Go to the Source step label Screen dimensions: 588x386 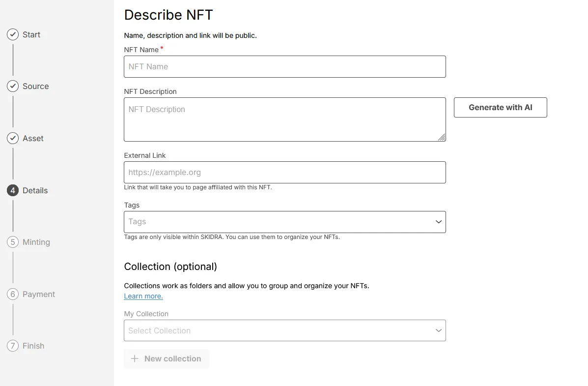click(36, 87)
